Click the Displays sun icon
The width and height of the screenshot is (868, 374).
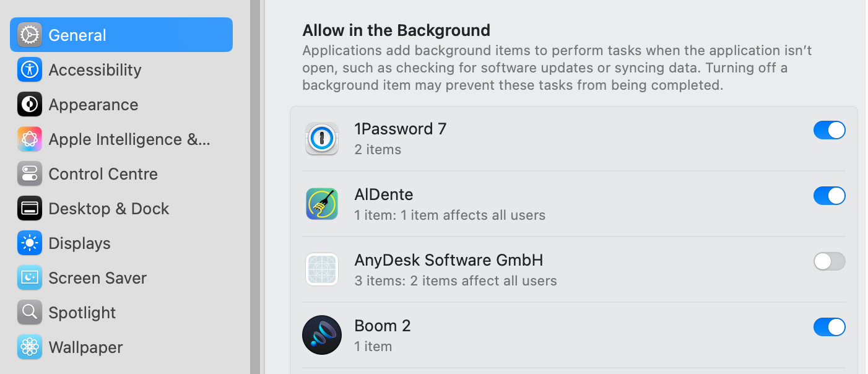(x=30, y=243)
